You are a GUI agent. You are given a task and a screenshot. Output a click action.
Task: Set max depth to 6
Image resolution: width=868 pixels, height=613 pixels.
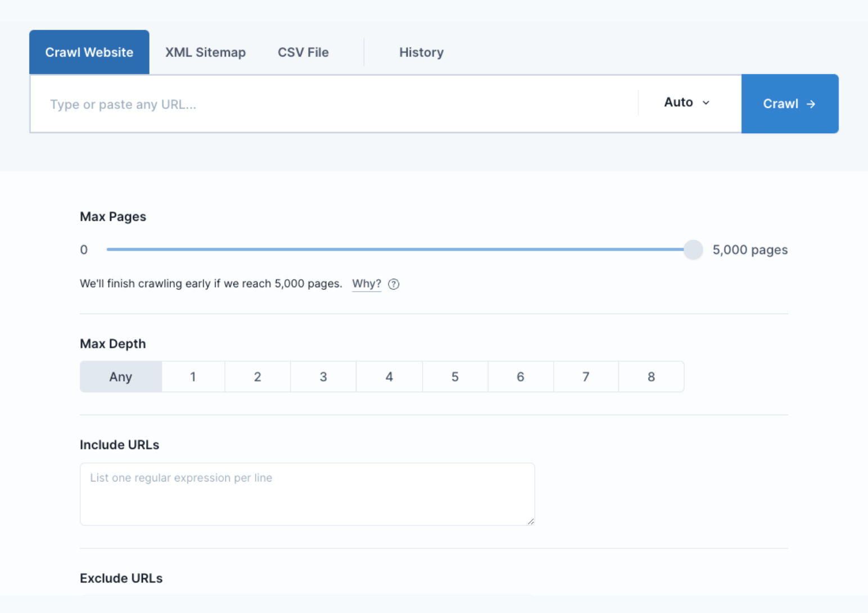(x=520, y=376)
